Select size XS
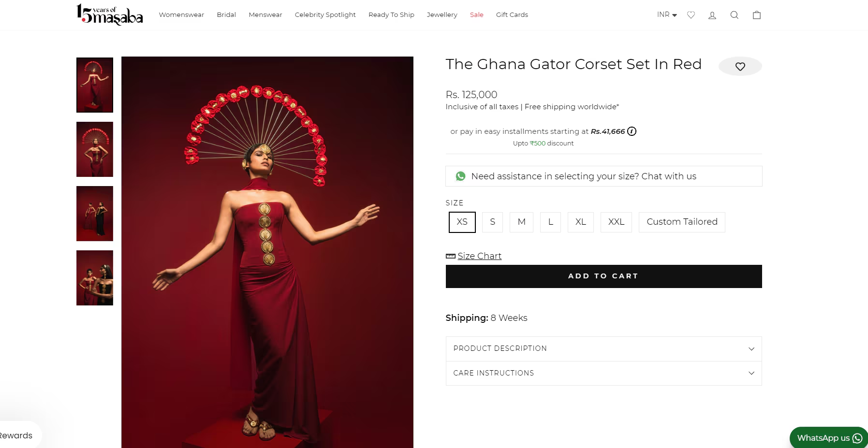 point(462,222)
